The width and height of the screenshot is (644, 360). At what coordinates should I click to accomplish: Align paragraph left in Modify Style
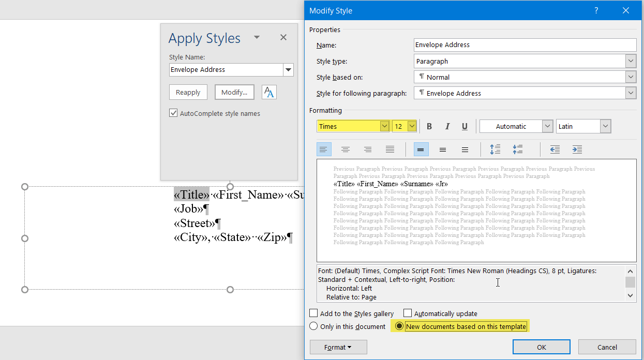(324, 149)
